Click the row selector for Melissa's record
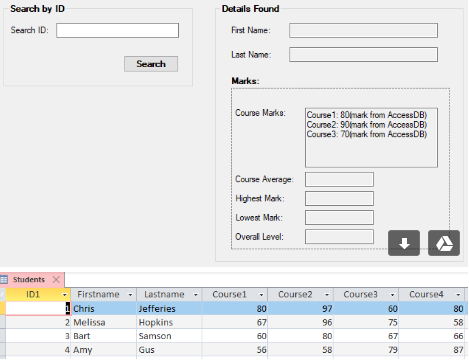Viewport: 469px width, 363px height. click(x=3, y=322)
